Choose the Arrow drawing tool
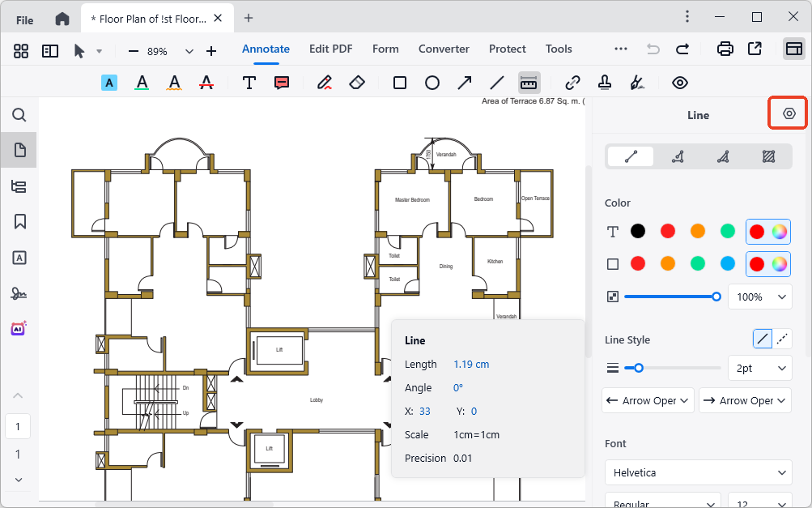This screenshot has width=812, height=508. [x=465, y=83]
